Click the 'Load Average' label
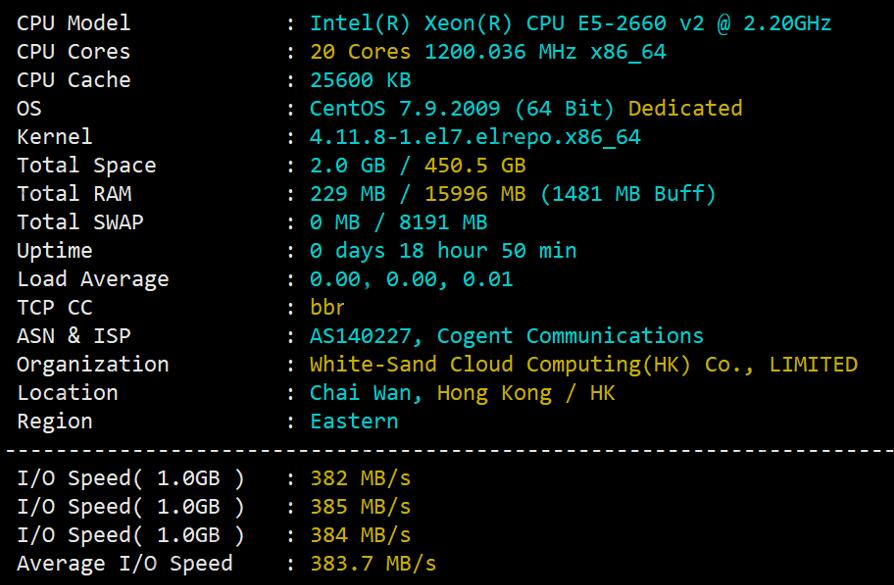The width and height of the screenshot is (894, 585). 93,279
